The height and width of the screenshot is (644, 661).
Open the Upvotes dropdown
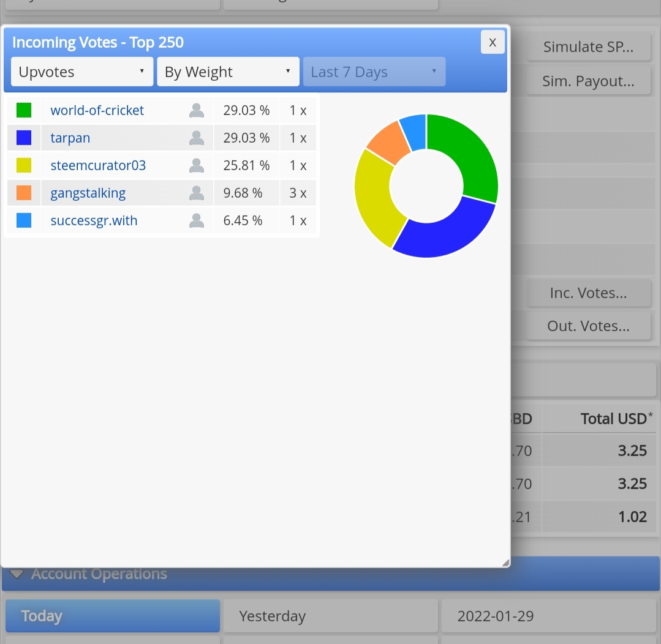(x=82, y=72)
